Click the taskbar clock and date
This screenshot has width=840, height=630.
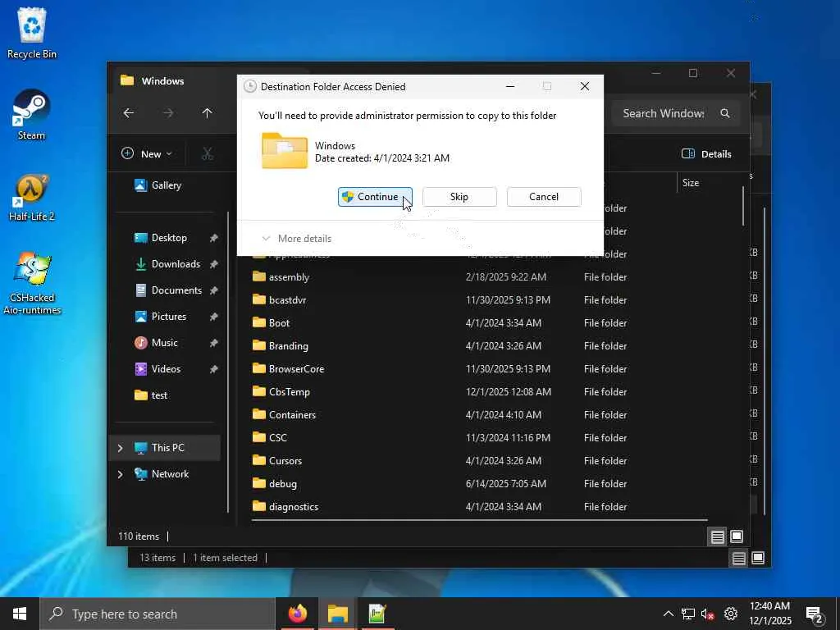coord(770,614)
